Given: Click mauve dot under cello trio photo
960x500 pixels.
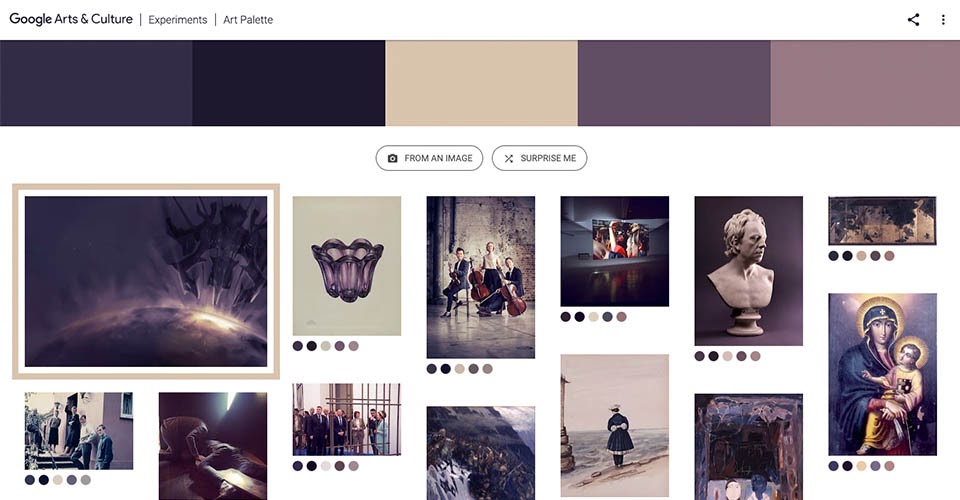Looking at the screenshot, I should pyautogui.click(x=487, y=369).
